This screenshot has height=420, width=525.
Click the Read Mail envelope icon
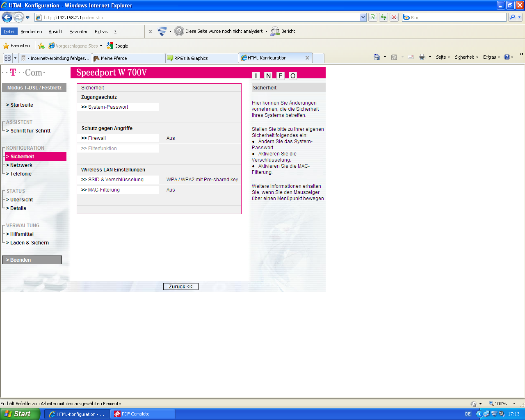click(411, 57)
